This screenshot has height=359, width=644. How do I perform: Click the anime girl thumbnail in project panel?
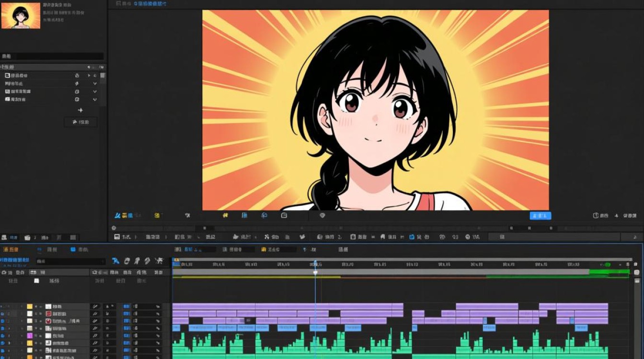pos(21,16)
